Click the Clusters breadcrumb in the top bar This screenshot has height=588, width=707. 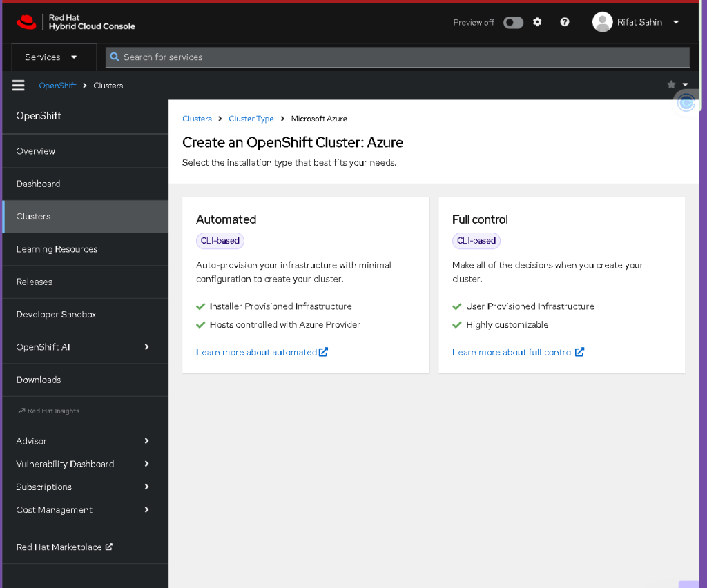[108, 86]
